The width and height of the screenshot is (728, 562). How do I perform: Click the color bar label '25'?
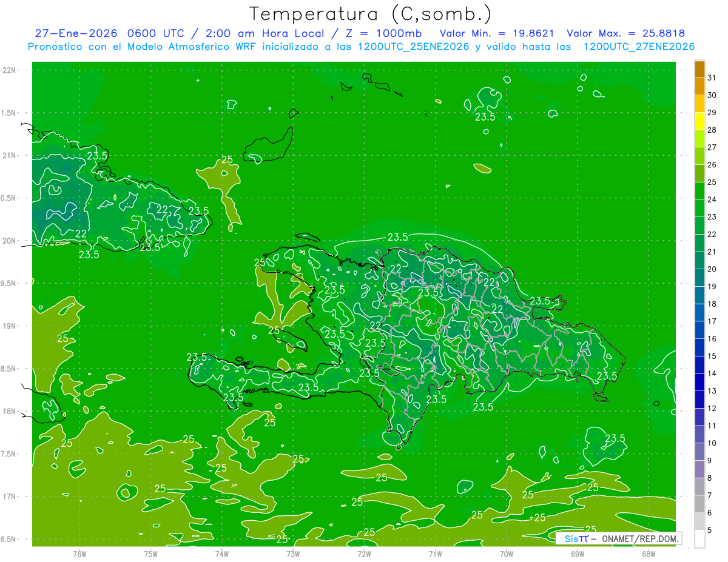[712, 182]
